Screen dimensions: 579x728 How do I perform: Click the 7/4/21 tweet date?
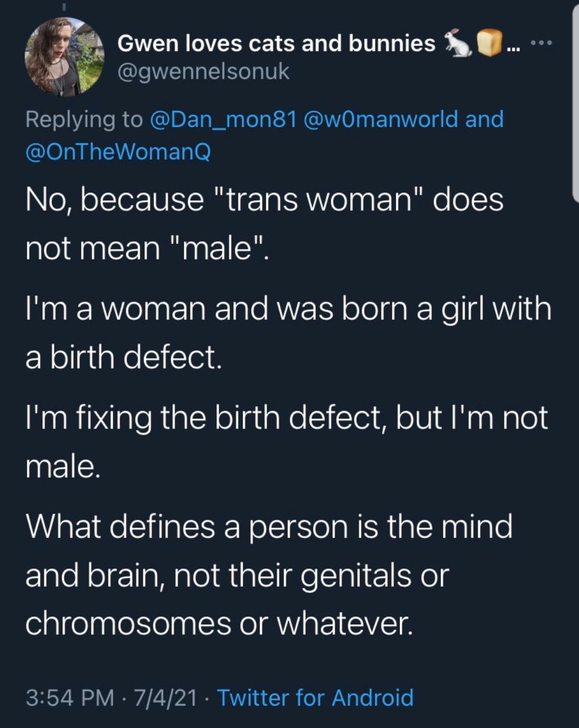pos(166,697)
